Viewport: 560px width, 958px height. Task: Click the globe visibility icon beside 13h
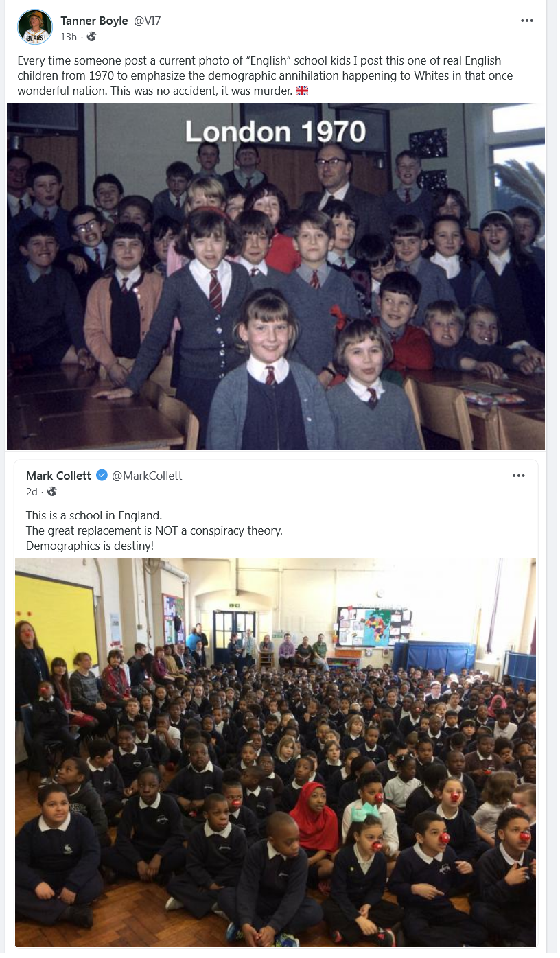click(x=92, y=36)
